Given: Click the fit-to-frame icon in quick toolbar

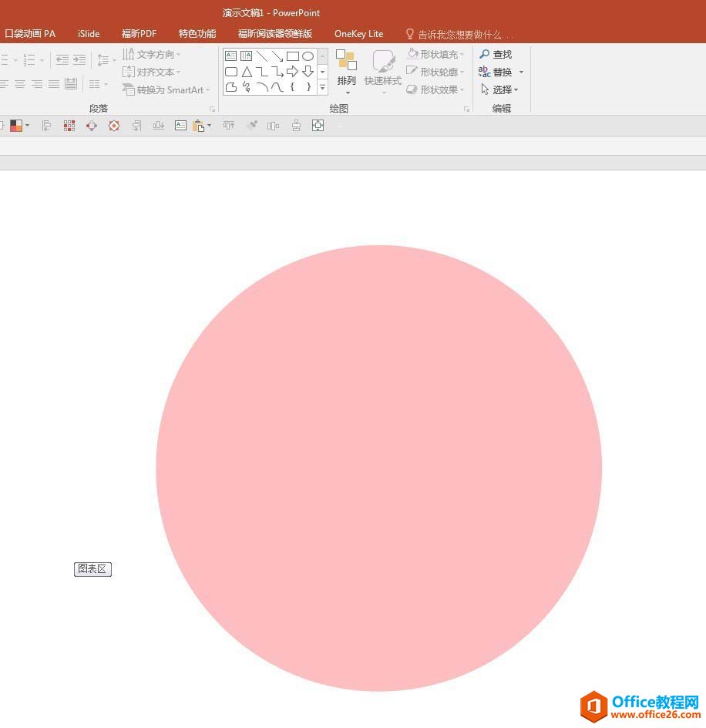Looking at the screenshot, I should point(318,126).
